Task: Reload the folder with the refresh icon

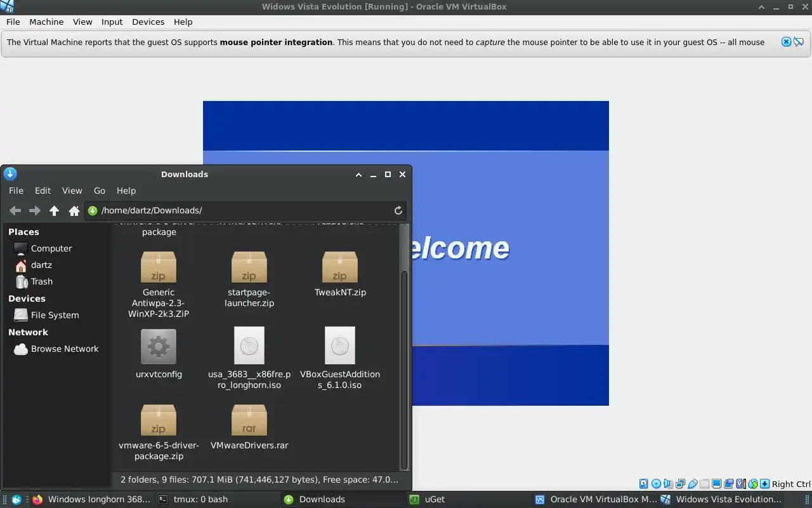Action: (398, 211)
